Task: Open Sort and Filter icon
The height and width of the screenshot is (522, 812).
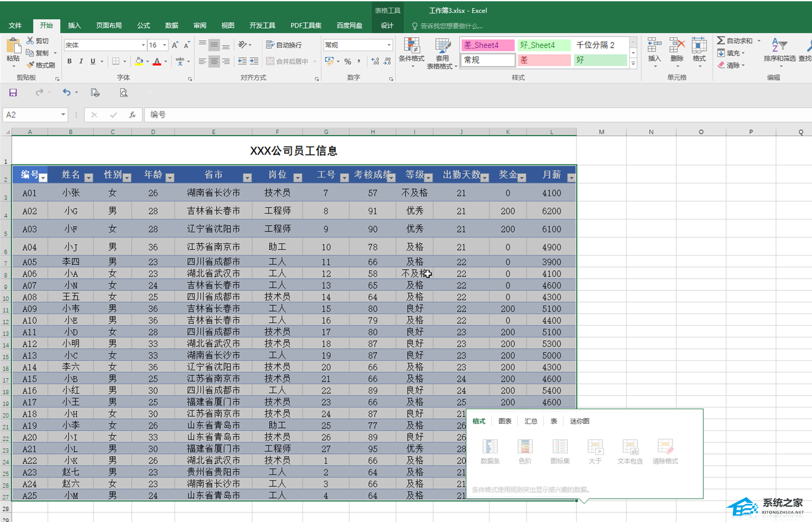Action: (779, 48)
